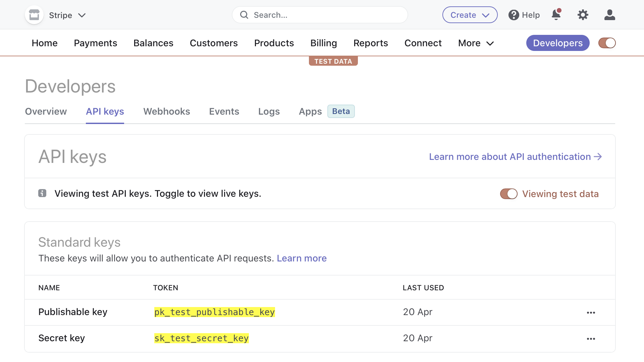This screenshot has height=362, width=644.
Task: Open the More navigation dropdown
Action: 476,43
